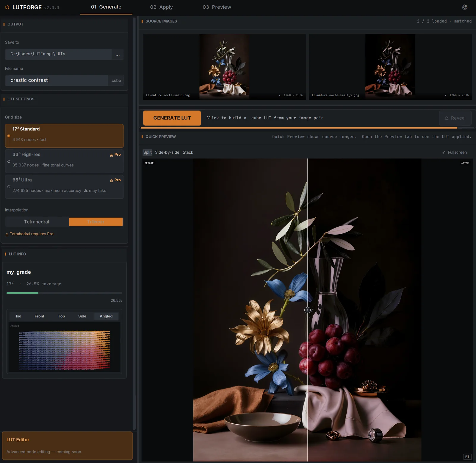Open settings via the gear icon
This screenshot has width=476, height=463.
coord(464,7)
